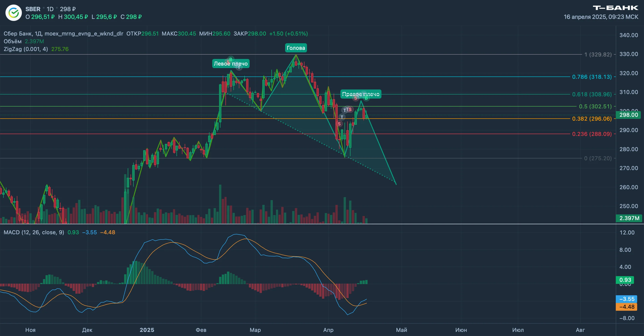
Task: Select the Левое плечо pattern label
Action: [x=230, y=64]
